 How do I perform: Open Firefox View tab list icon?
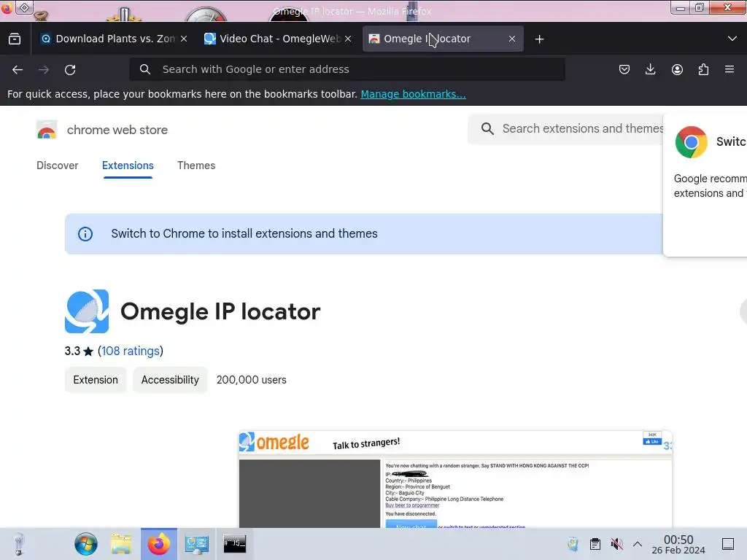[x=15, y=39]
